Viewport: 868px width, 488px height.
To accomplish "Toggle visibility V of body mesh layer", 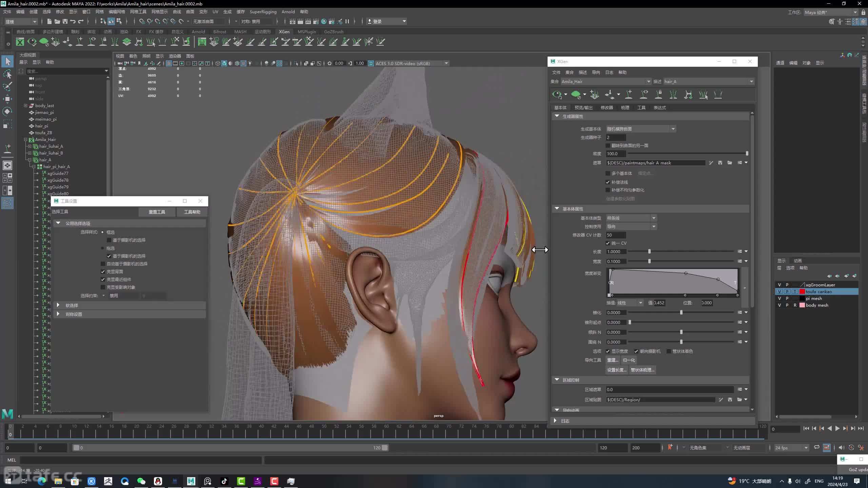I will coord(779,305).
